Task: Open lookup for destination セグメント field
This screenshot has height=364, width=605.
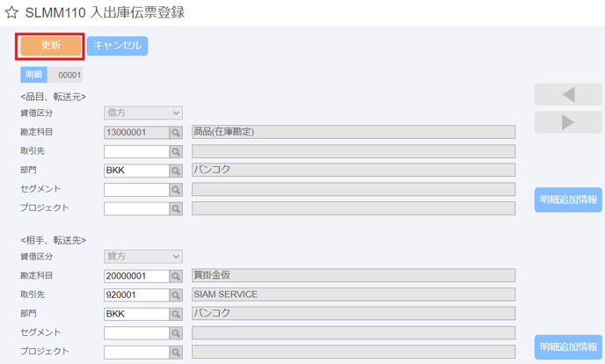Action: pos(176,332)
